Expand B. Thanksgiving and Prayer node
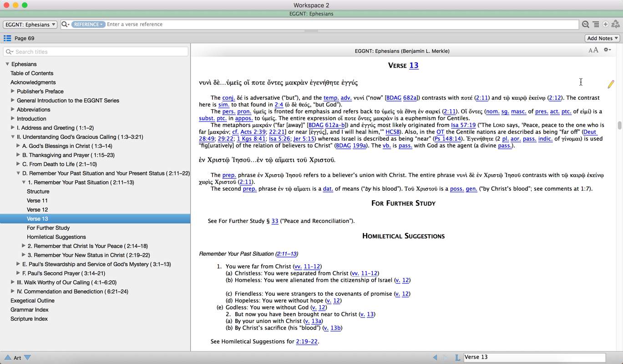Image resolution: width=623 pixels, height=364 pixels. pos(18,155)
